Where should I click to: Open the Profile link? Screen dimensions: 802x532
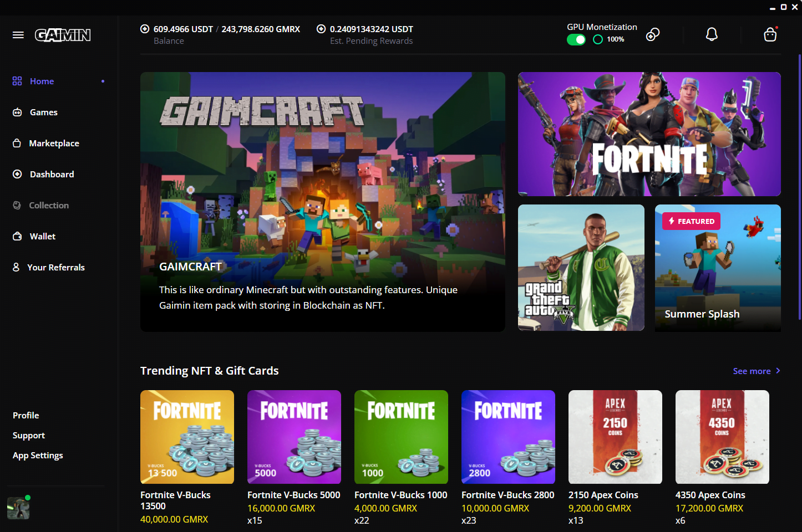tap(26, 415)
